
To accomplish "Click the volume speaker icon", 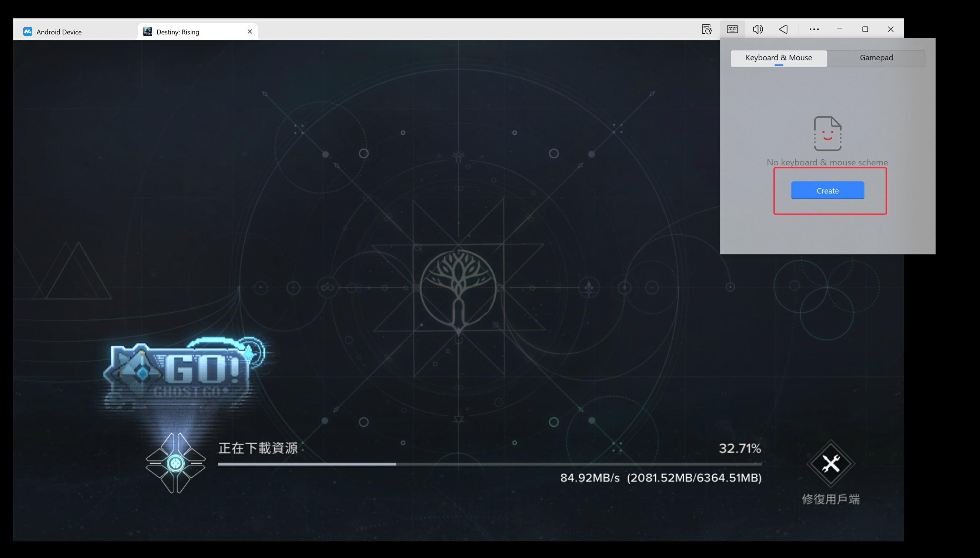I will click(757, 29).
